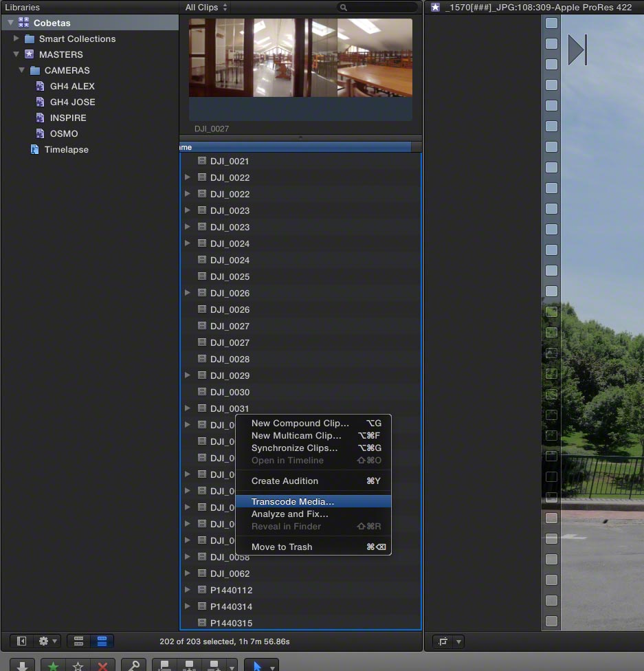
Task: Select the DJI_0028 clip row
Action: click(300, 359)
